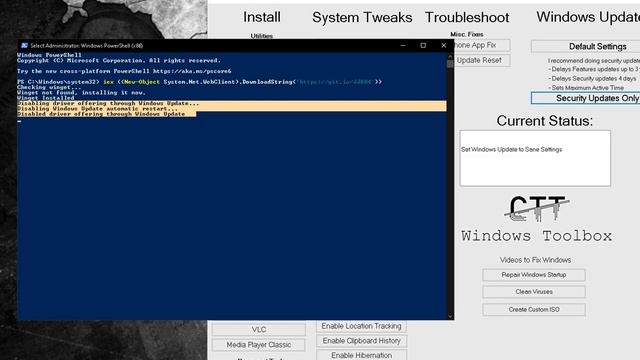Click the 'Sets Maximum Active Time' text
The width and height of the screenshot is (640, 360).
click(586, 88)
